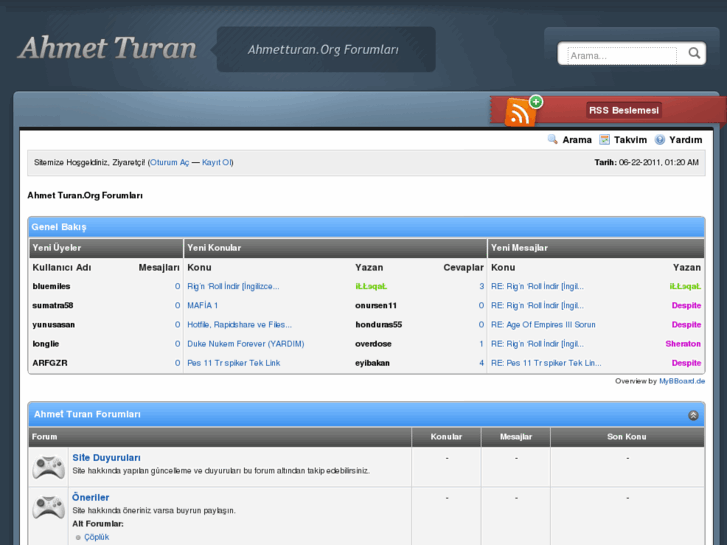
Task: Click the Genel Bakış section header
Action: (366, 227)
